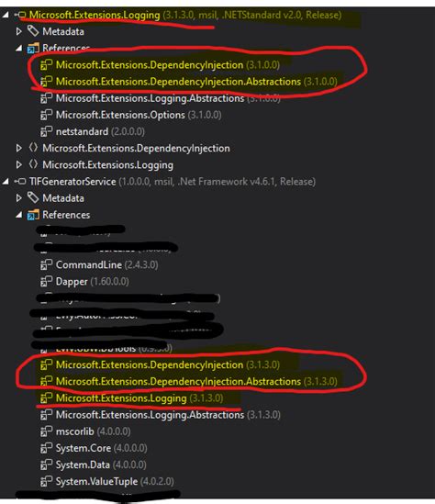Click reference icon for Microsoft.Extensions.Logging (3.1.3.0)
435x504 pixels.
pyautogui.click(x=46, y=398)
